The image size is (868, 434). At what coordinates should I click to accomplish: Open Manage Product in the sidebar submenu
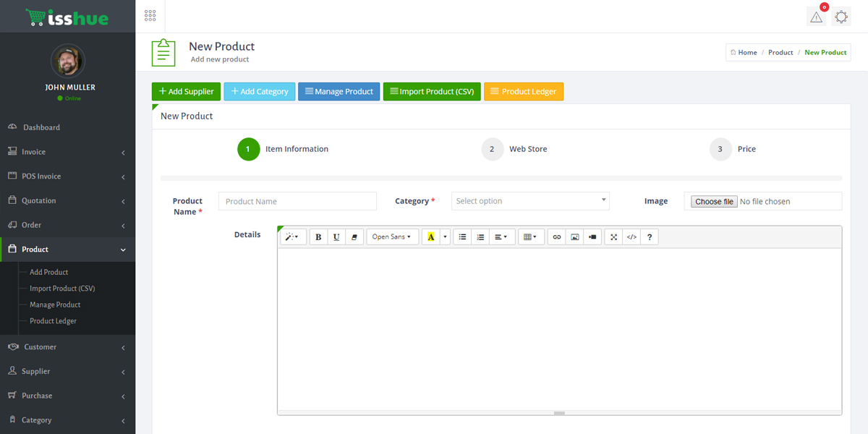point(55,305)
